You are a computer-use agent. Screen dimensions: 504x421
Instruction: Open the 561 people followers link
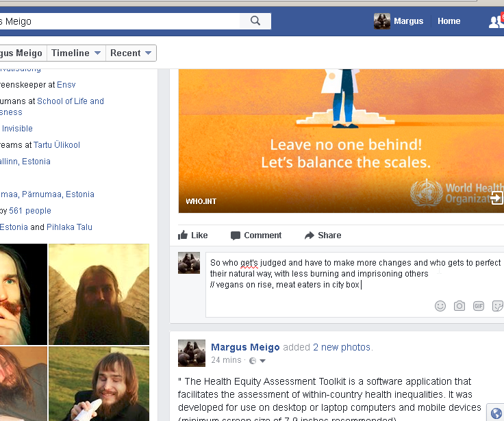click(30, 211)
